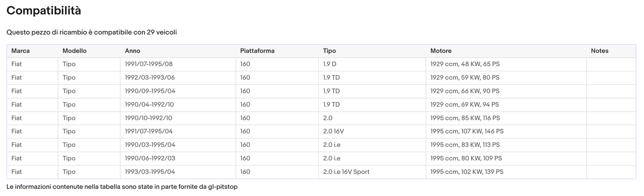Click the Marca column header
This screenshot has height=196, width=644.
click(x=21, y=51)
